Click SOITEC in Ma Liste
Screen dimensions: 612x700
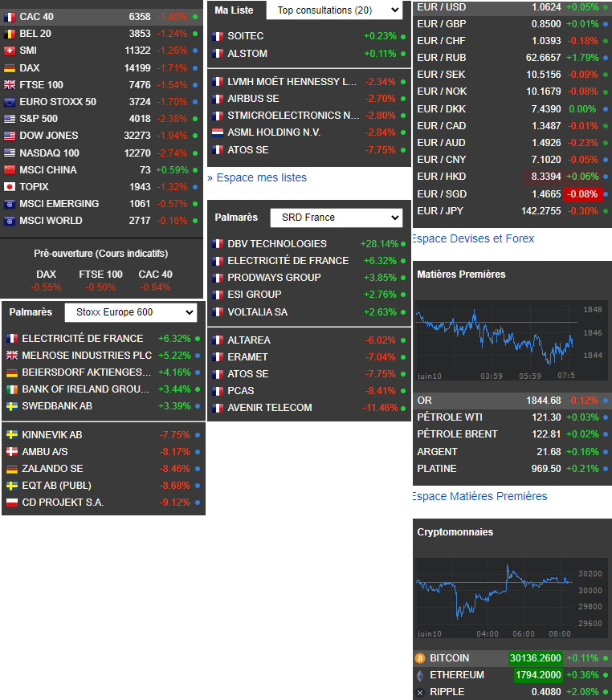click(245, 36)
